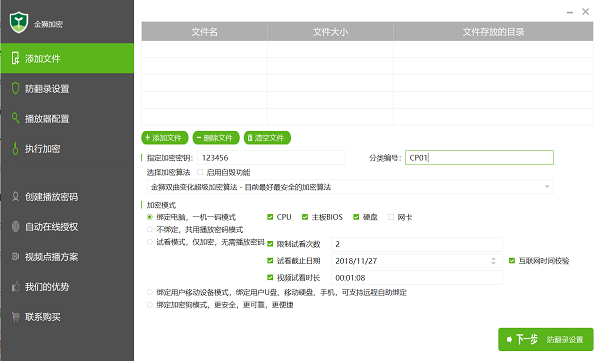Click the 添加文件 sidebar file icon
Screen dimensions: 600x361
point(15,58)
